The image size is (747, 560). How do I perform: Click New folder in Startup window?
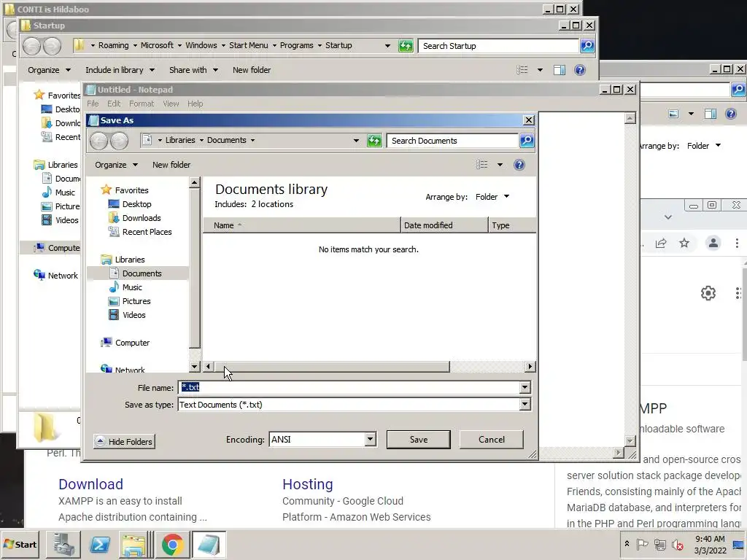[x=252, y=70]
